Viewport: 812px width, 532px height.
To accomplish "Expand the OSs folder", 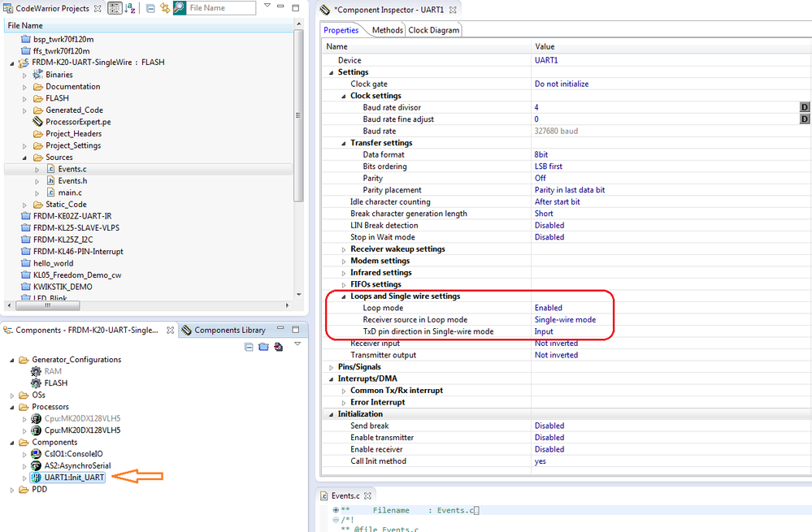I will click(x=12, y=396).
